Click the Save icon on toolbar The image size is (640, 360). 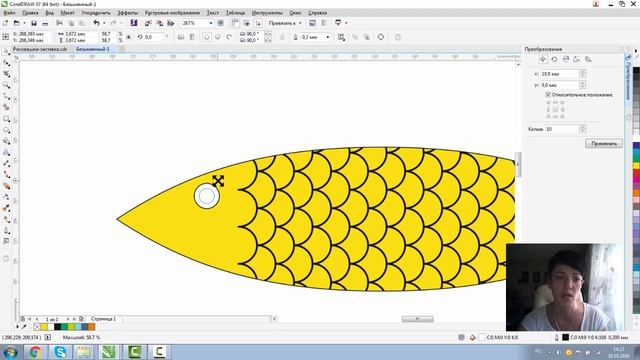coord(34,23)
